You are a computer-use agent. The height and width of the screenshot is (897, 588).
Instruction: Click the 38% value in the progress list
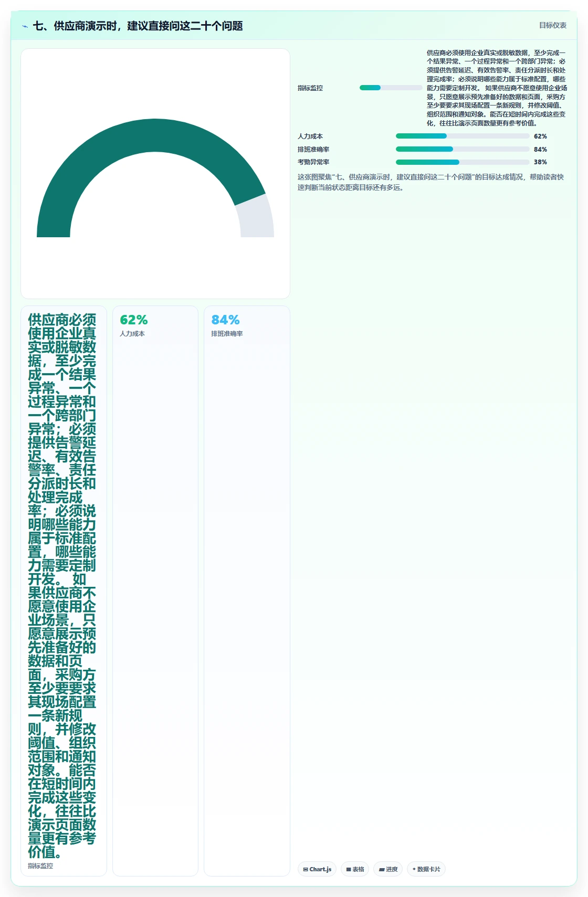(x=540, y=162)
